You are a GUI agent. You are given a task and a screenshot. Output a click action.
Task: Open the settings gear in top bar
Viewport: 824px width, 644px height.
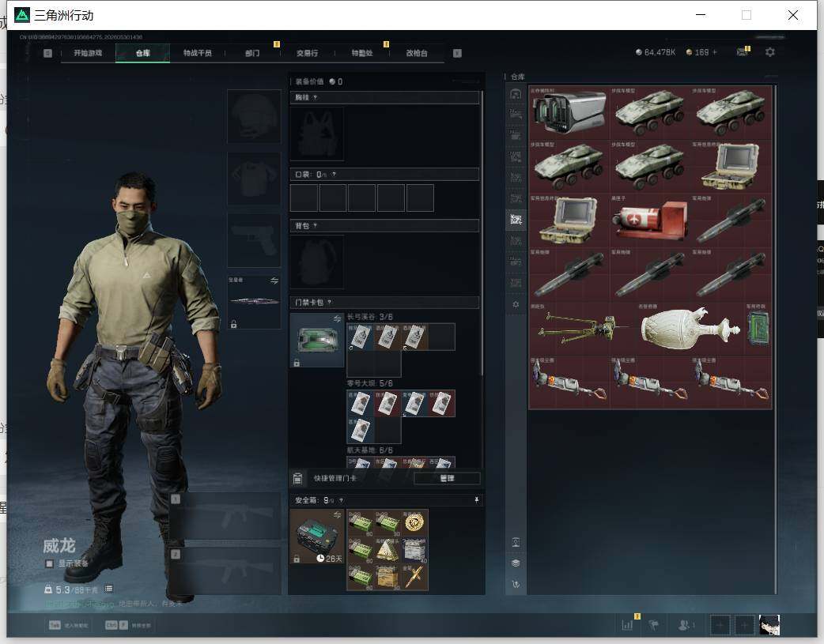point(770,52)
